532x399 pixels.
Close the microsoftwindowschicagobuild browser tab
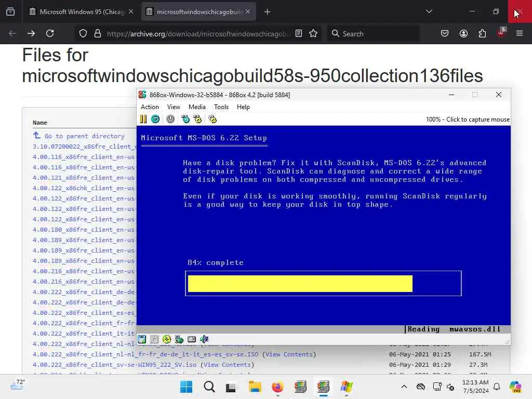(x=248, y=11)
